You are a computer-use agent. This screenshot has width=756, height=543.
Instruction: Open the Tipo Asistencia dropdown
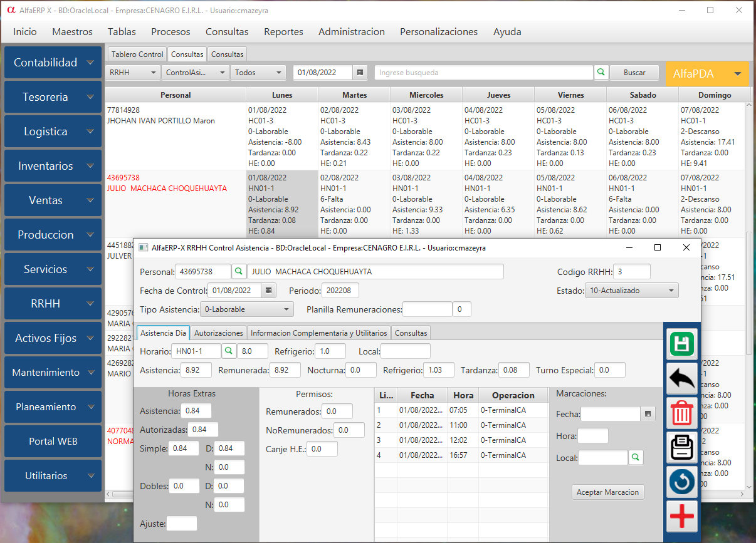point(246,309)
